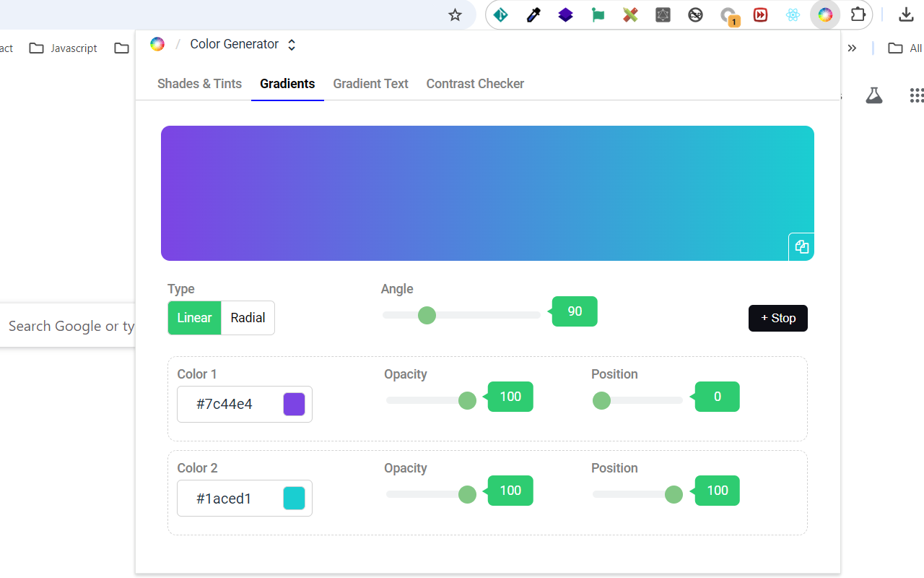
Task: Open the Color Generator home via its logo icon
Action: coord(157,43)
